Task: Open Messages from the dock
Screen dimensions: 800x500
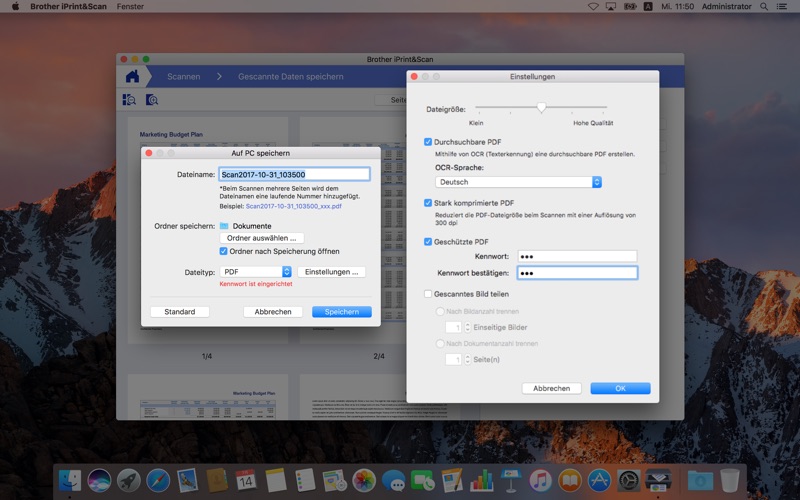Action: 393,480
